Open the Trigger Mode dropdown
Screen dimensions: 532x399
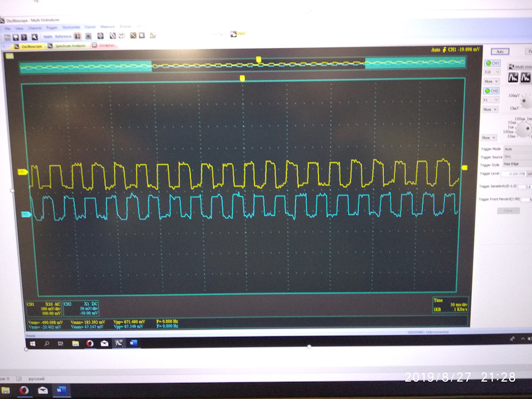coord(518,149)
